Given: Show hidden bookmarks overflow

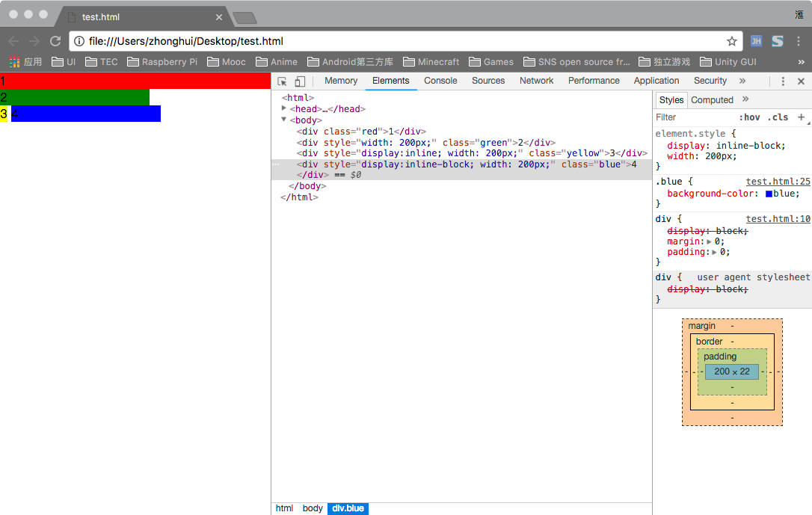Looking at the screenshot, I should (x=801, y=62).
